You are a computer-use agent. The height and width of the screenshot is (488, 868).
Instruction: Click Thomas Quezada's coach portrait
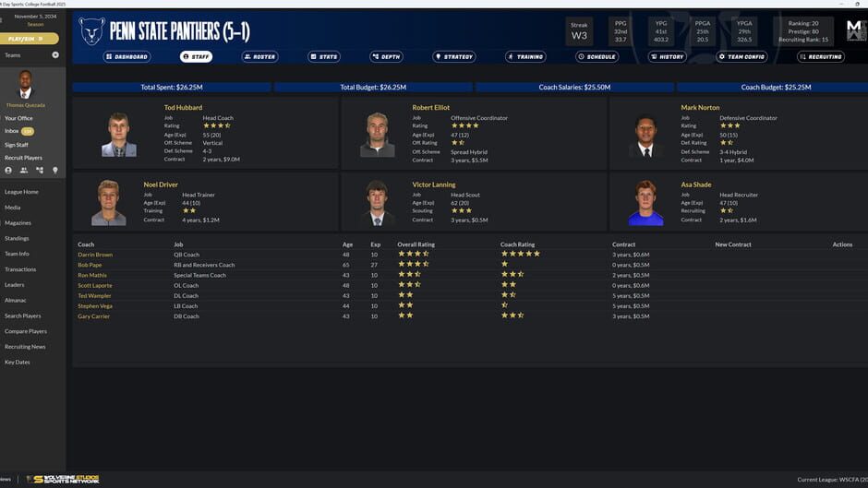pyautogui.click(x=25, y=85)
